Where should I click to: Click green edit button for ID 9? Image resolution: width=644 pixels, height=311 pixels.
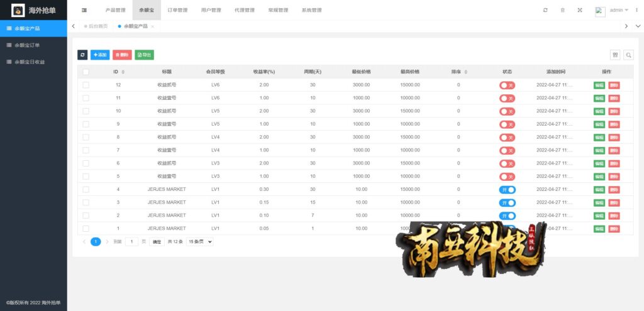click(x=599, y=124)
